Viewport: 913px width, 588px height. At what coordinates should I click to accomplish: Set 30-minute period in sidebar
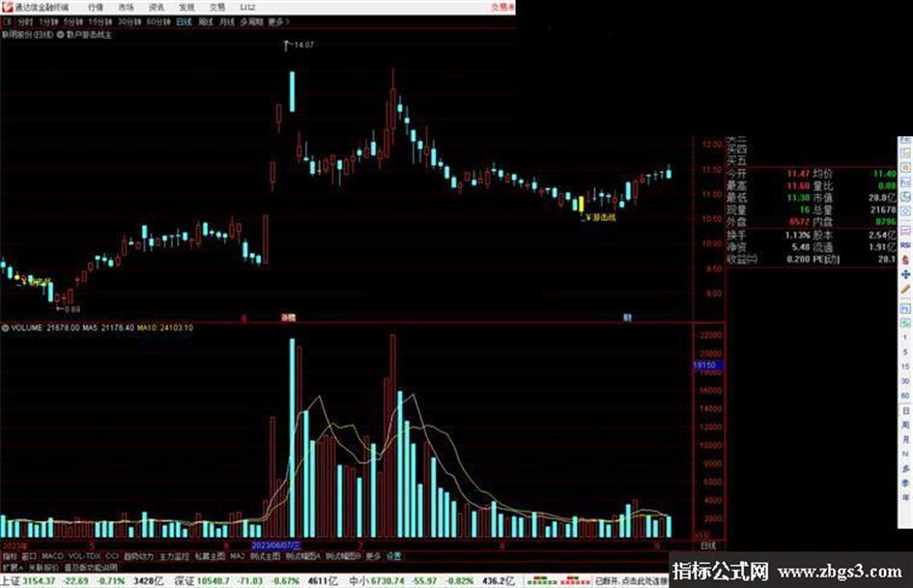pos(905,381)
